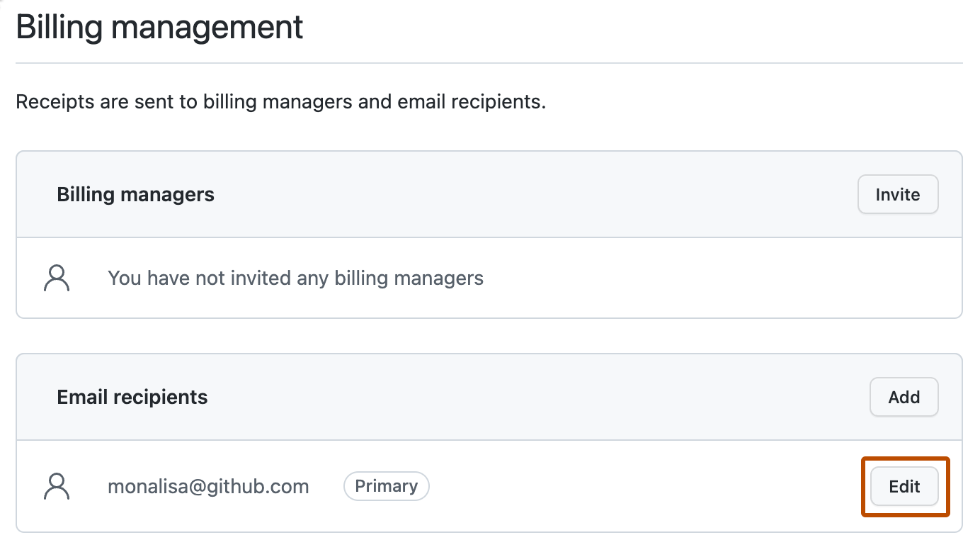Click the 'You have not invited' message

coord(295,278)
